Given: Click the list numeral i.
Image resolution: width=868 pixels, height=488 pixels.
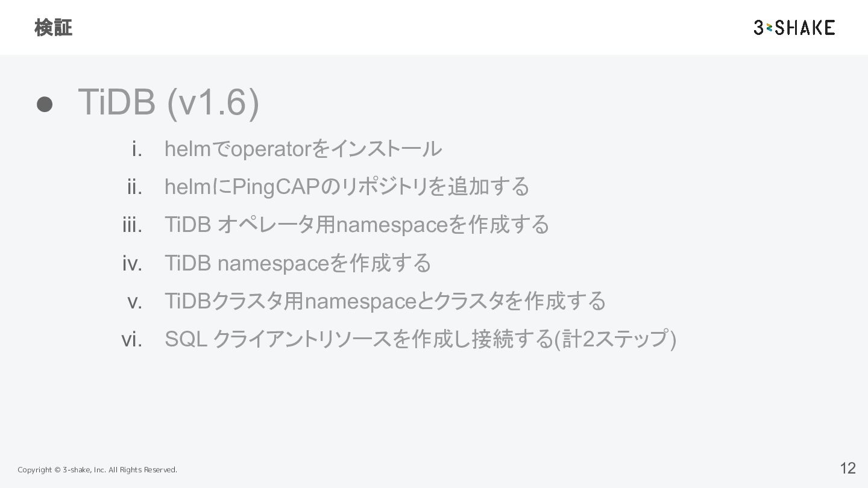Looking at the screenshot, I should click(x=137, y=149).
